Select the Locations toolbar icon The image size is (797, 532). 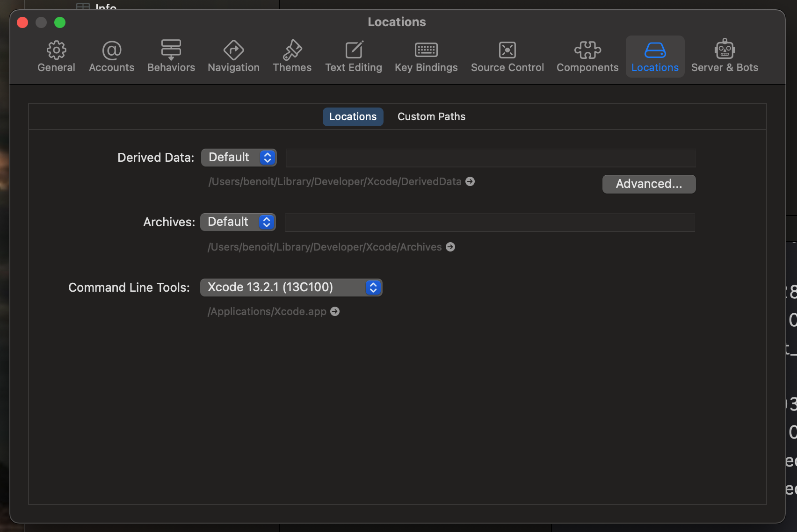tap(655, 56)
